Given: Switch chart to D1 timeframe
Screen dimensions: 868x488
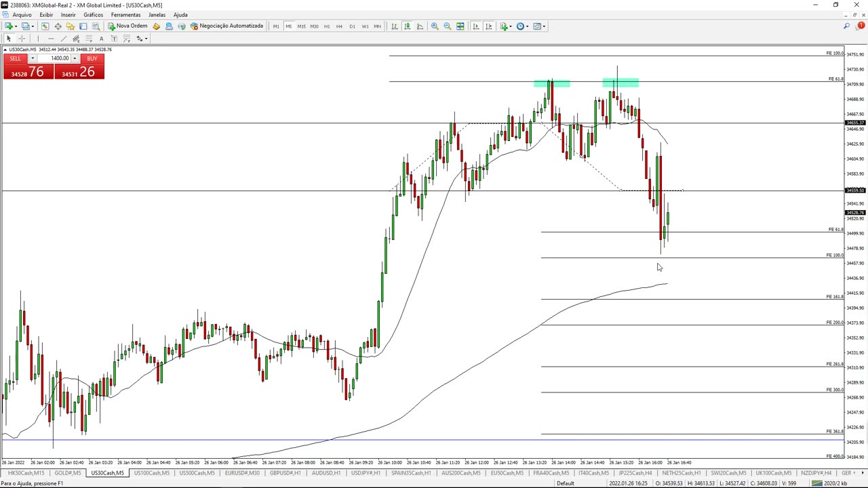Looking at the screenshot, I should click(352, 26).
